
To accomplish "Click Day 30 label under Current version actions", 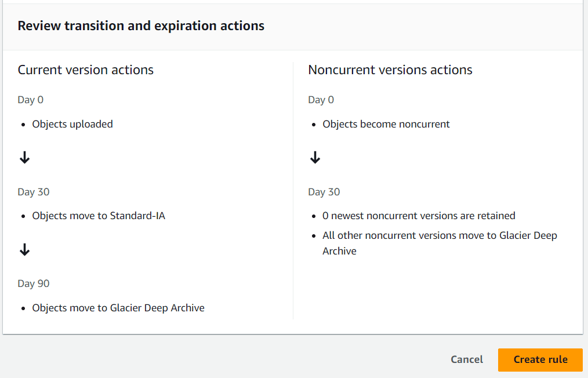I will 34,192.
